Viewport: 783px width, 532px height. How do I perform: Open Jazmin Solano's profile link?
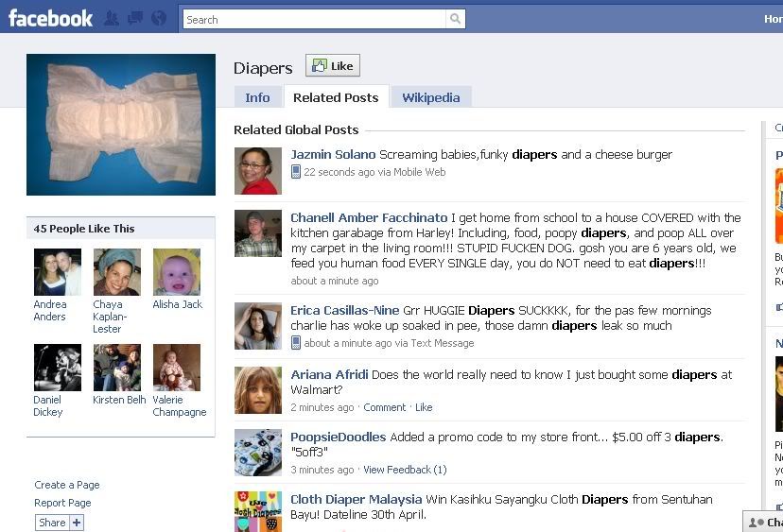click(x=333, y=155)
